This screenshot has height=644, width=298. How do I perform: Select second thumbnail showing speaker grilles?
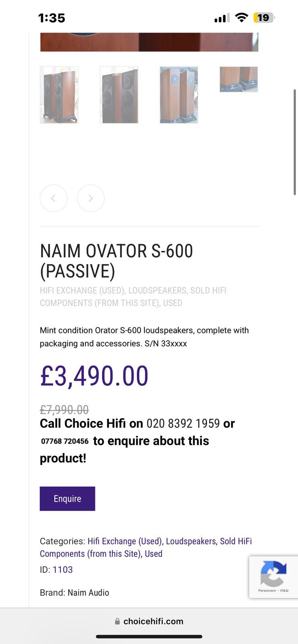click(119, 95)
